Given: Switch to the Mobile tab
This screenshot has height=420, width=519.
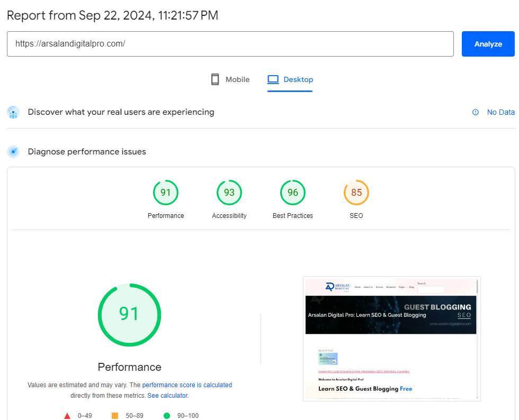Looking at the screenshot, I should point(230,79).
